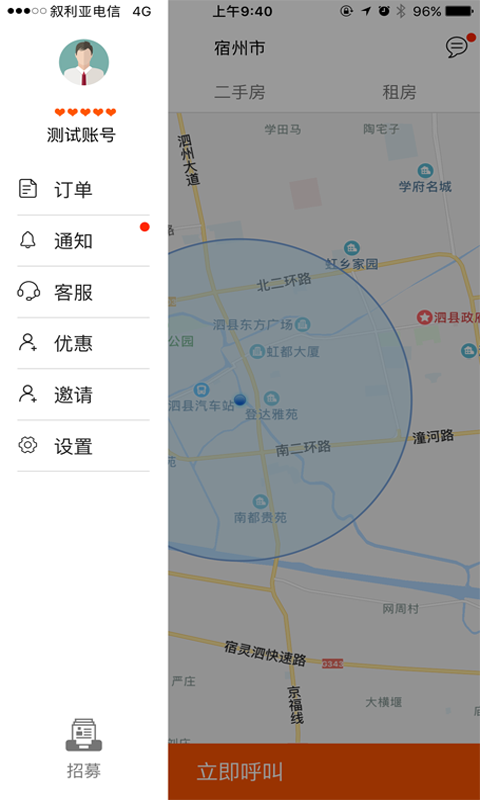Viewport: 480px width, 800px height.
Task: Tap the 客服 headset icon
Action: (x=29, y=292)
